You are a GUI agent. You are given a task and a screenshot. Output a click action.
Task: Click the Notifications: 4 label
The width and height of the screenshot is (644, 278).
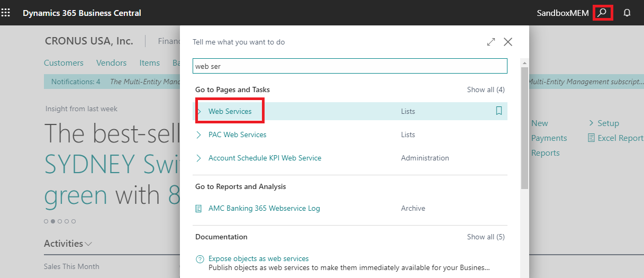76,82
